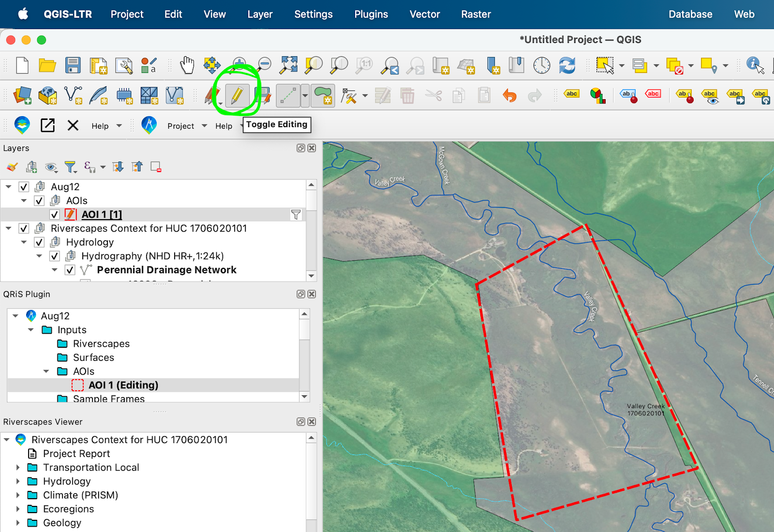Click the Cut Features scissors icon

[x=433, y=95]
